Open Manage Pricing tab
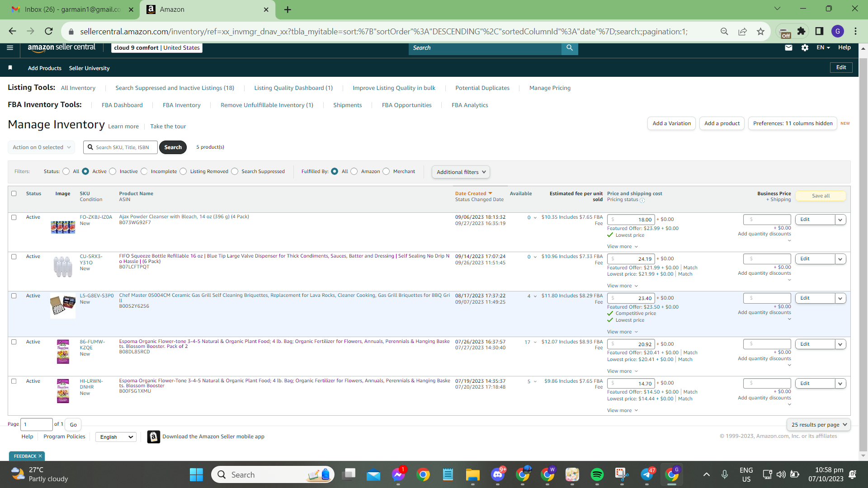 (x=550, y=88)
